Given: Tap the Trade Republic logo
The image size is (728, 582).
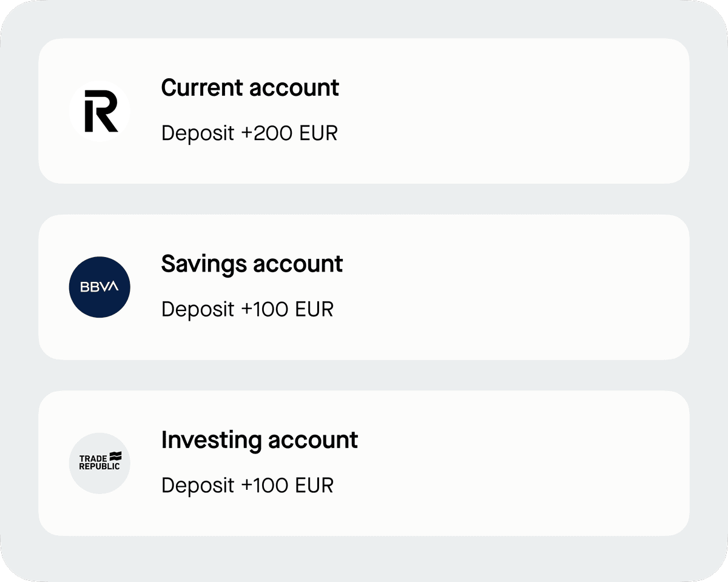Looking at the screenshot, I should pos(99,463).
